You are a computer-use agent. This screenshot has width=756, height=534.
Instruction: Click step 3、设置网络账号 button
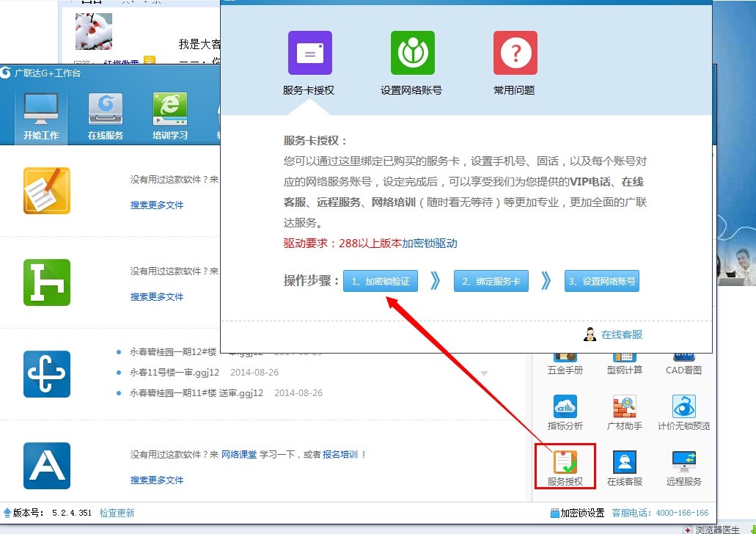[x=602, y=281]
